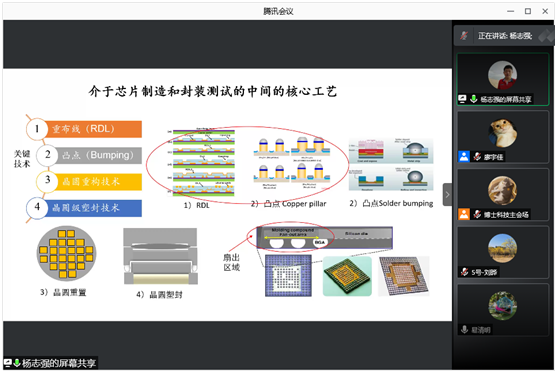Maximize the 腾讯会议 window

(x=528, y=11)
